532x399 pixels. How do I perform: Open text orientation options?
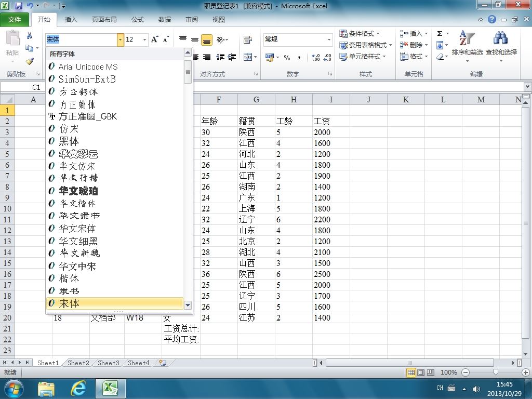(x=222, y=39)
